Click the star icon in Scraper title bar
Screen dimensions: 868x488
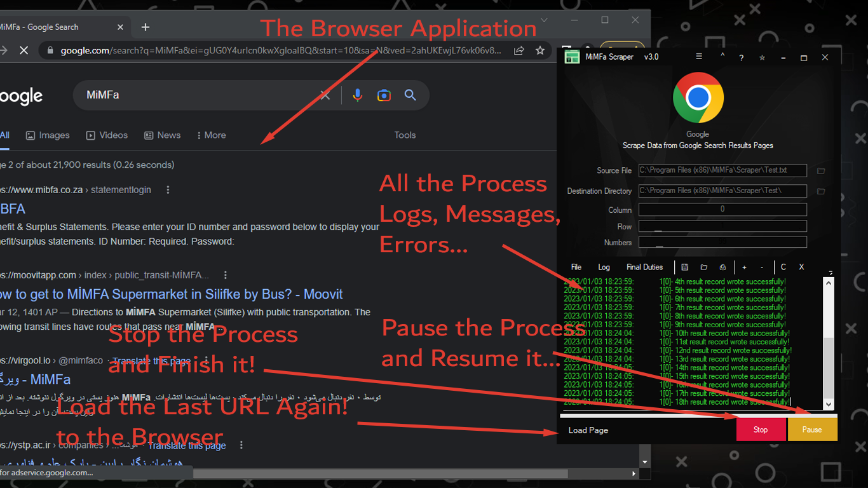tap(762, 58)
